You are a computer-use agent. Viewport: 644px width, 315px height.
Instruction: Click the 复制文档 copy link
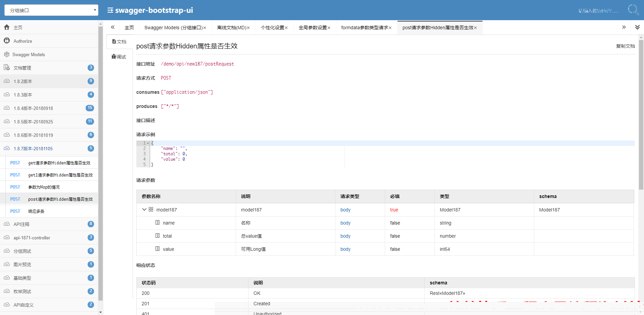tap(625, 46)
